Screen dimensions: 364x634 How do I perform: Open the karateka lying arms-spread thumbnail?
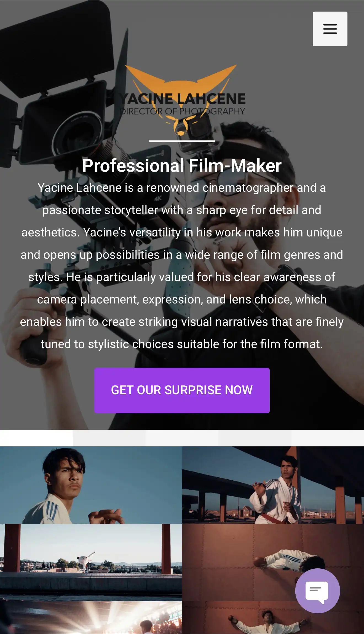click(273, 617)
